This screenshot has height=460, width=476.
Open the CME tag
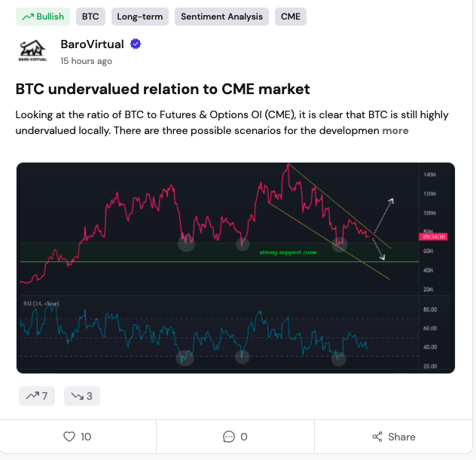click(x=290, y=17)
